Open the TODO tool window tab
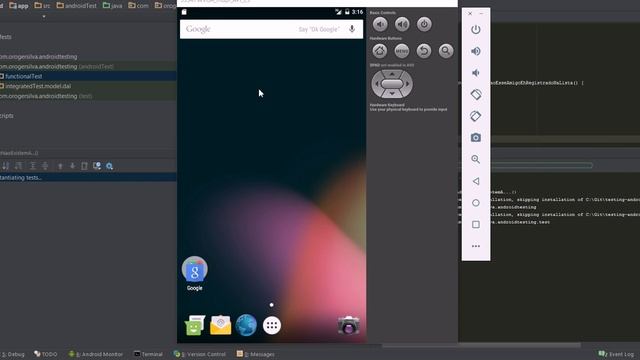The height and width of the screenshot is (360, 640). pos(46,354)
